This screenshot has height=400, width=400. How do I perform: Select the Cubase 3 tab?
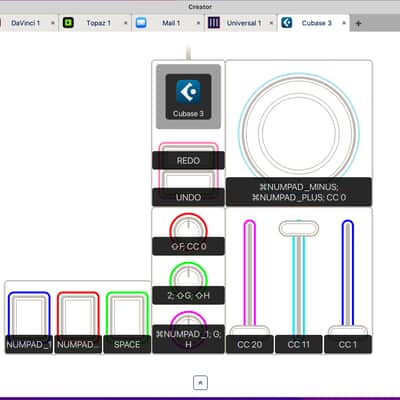click(x=316, y=23)
